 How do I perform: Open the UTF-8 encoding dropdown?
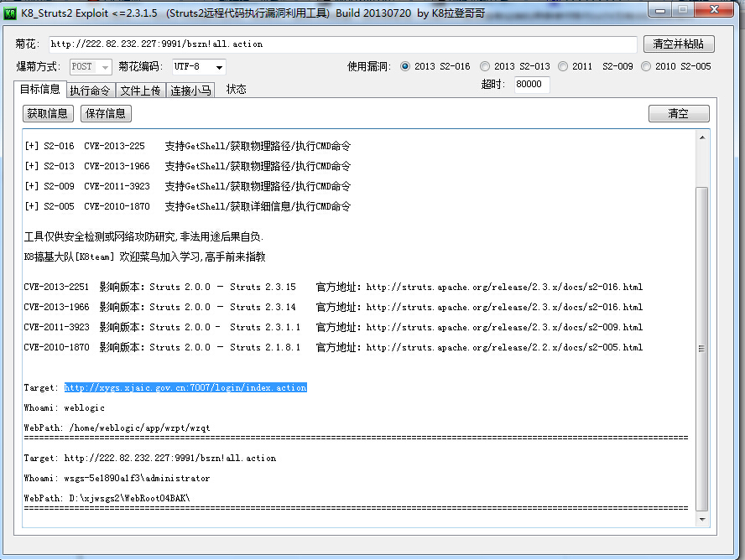(x=199, y=67)
